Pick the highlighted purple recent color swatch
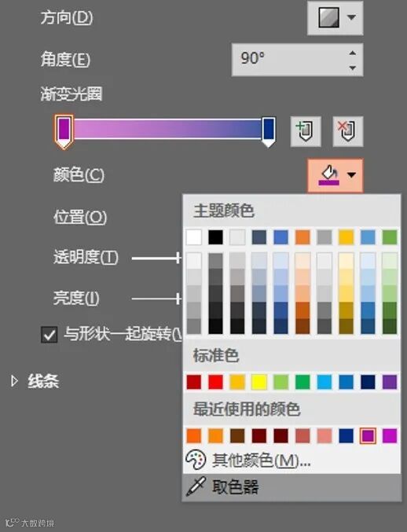The image size is (407, 532). (x=368, y=435)
